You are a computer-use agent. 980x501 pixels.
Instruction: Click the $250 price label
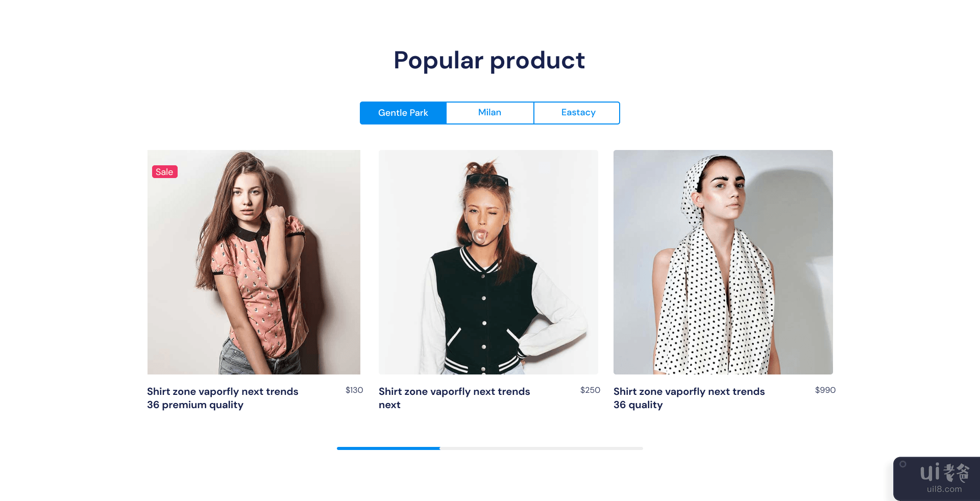(x=590, y=390)
